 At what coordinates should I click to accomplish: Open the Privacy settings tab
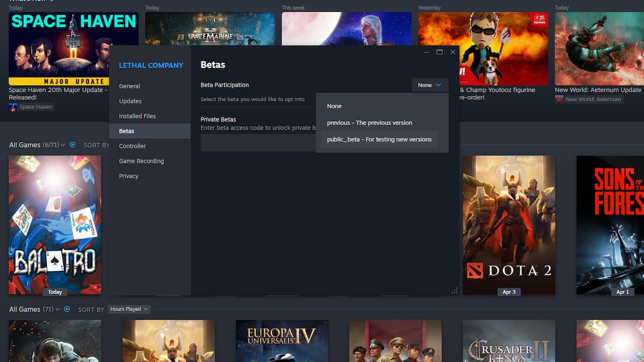pyautogui.click(x=129, y=176)
